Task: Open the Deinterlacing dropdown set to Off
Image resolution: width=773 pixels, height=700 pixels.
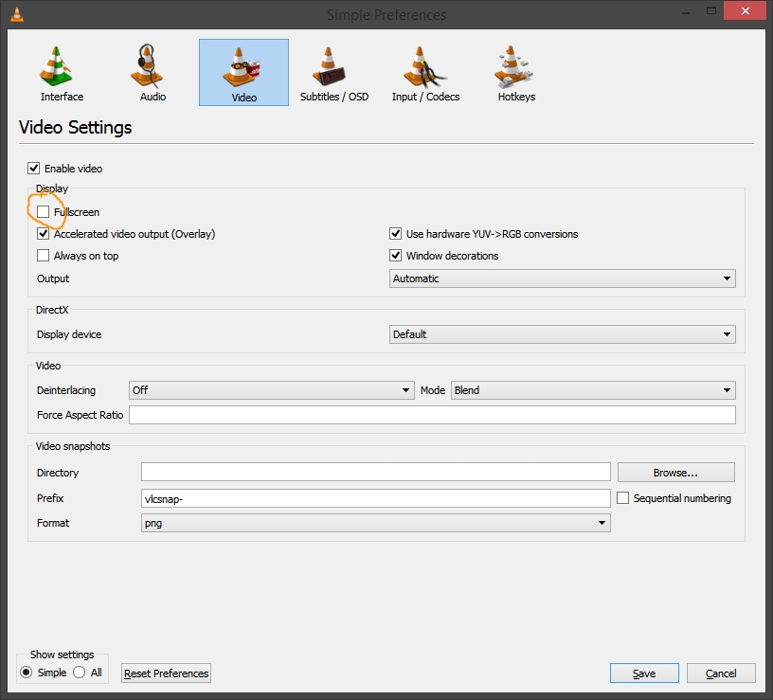Action: (271, 390)
